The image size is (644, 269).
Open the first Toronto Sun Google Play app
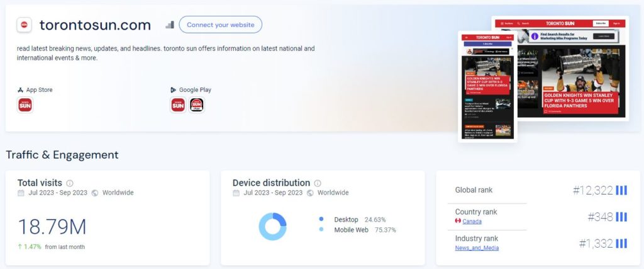[178, 105]
